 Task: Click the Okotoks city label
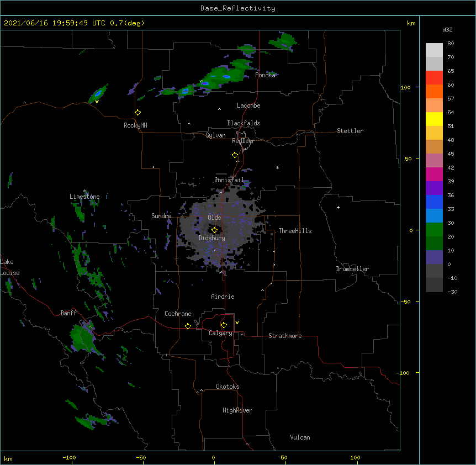(228, 387)
